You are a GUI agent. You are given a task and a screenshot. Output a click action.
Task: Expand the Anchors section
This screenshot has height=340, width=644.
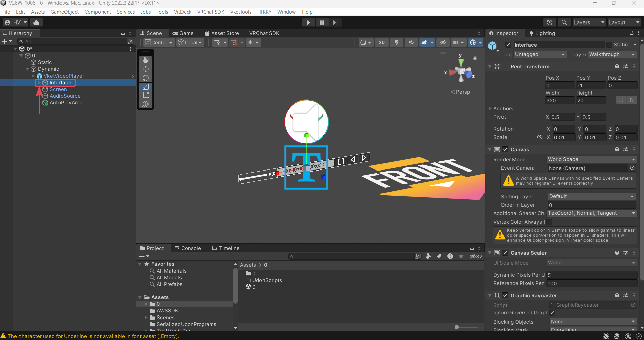(490, 108)
